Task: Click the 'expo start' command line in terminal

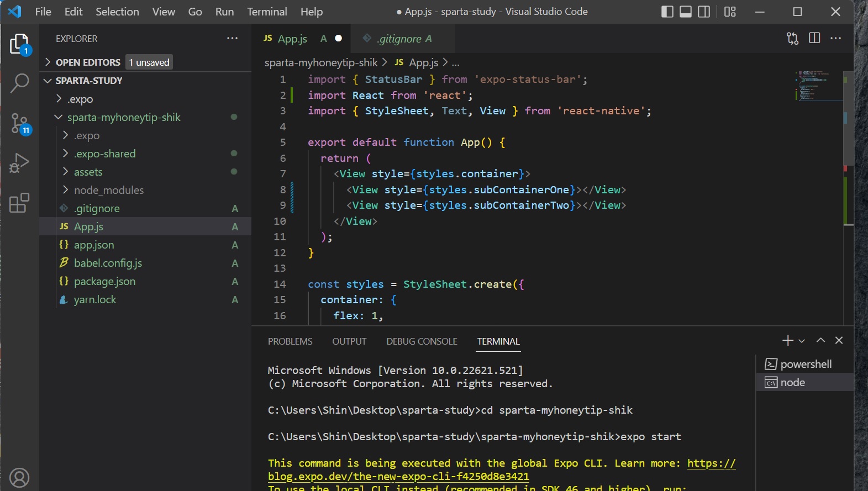Action: (x=475, y=436)
